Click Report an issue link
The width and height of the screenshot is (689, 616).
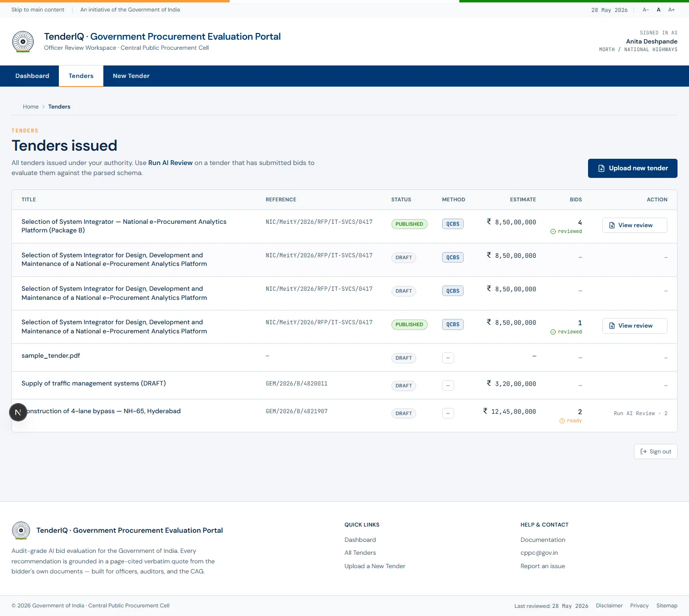[543, 566]
